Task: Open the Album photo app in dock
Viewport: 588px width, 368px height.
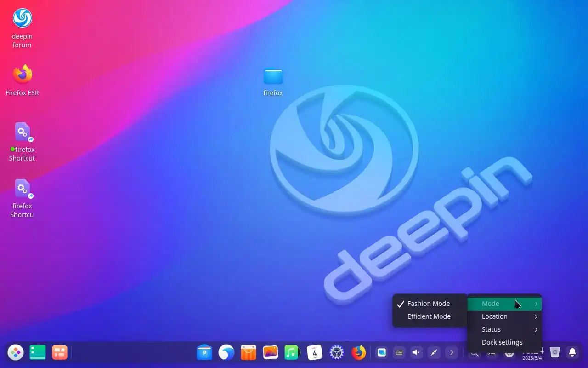Action: [271, 353]
